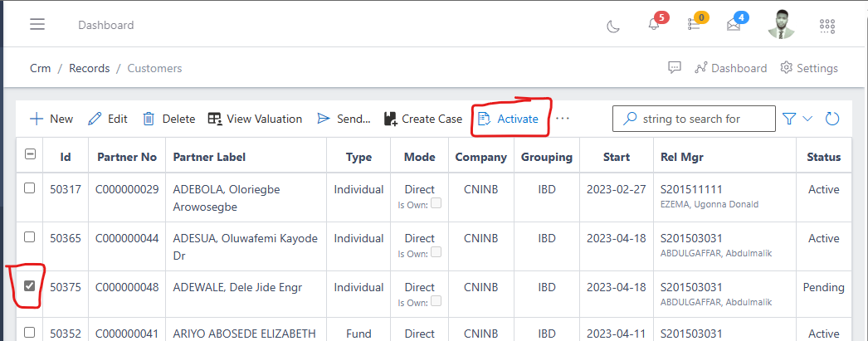Open mail inbox icon with 4 badge
Image resolution: width=868 pixels, height=341 pixels.
tap(734, 25)
